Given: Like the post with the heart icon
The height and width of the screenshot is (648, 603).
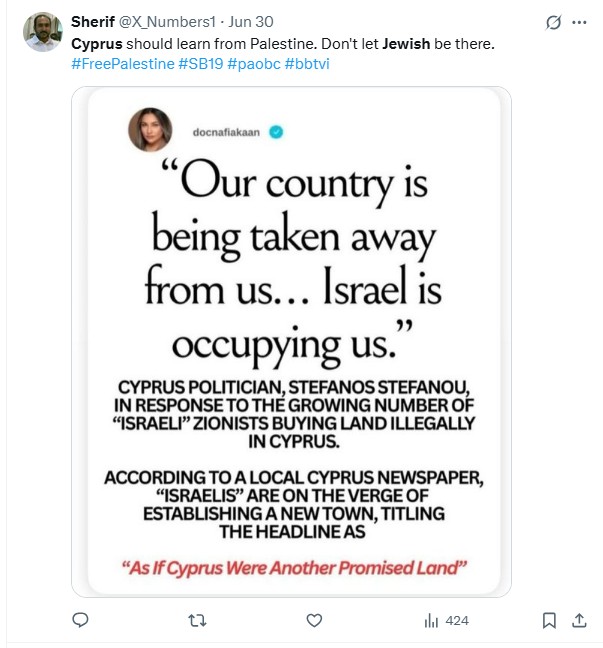Looking at the screenshot, I should click(314, 620).
